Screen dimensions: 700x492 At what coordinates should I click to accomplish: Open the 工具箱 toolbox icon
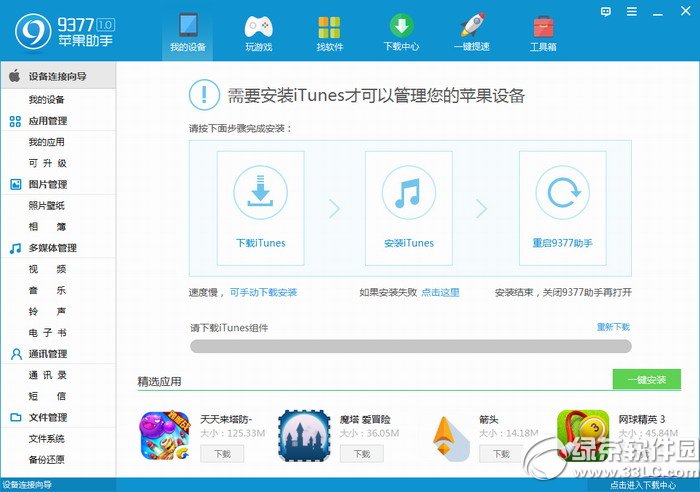tap(543, 26)
